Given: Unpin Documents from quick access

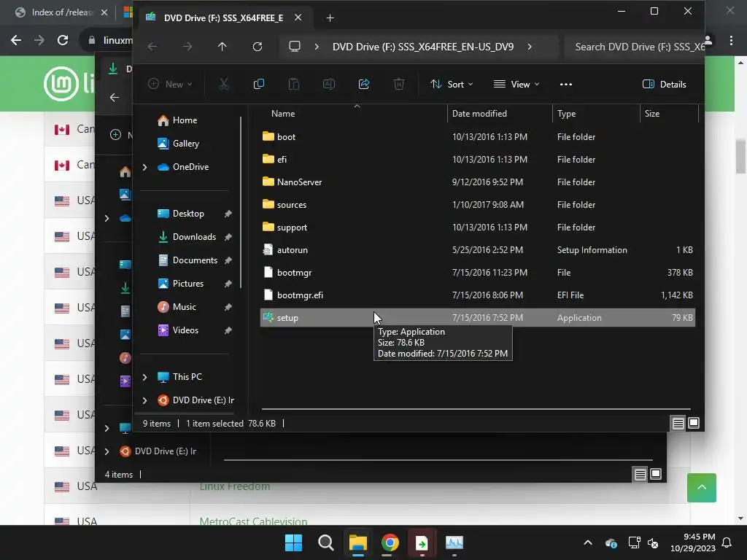Looking at the screenshot, I should tap(228, 260).
